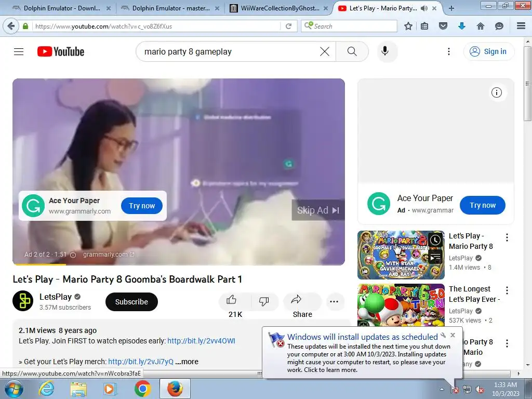Click the ad info circle icon in sidebar
The height and width of the screenshot is (399, 532).
[x=497, y=92]
